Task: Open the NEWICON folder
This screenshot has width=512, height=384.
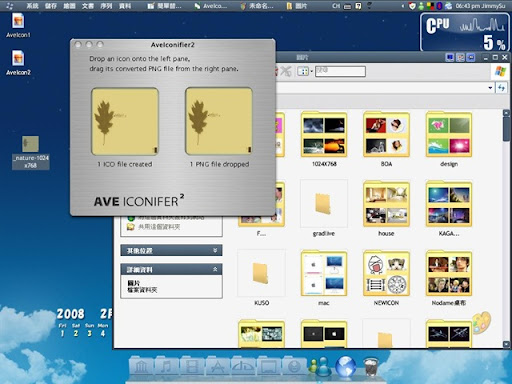Action: pyautogui.click(x=386, y=278)
